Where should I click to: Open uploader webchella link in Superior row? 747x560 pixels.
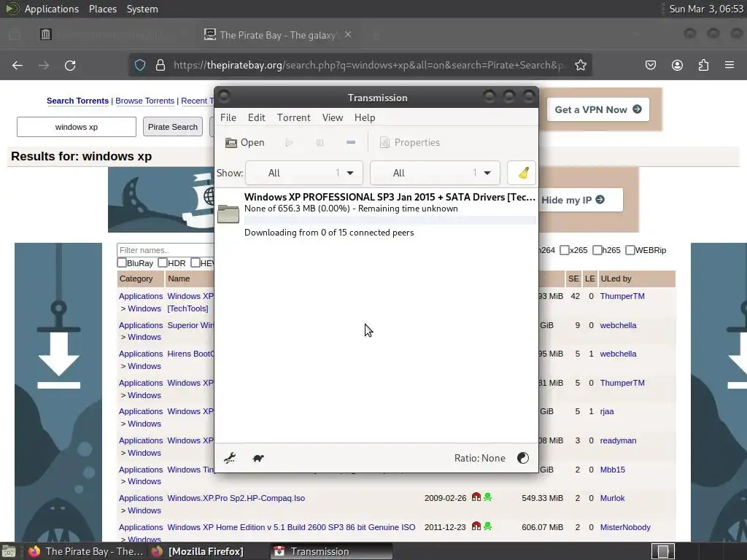pyautogui.click(x=618, y=325)
